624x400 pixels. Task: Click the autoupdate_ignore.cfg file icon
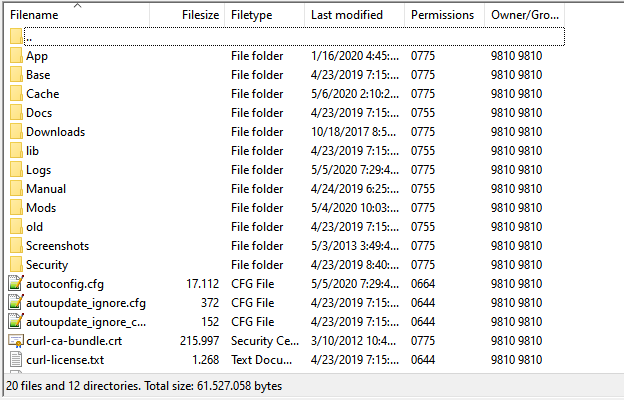[15, 303]
